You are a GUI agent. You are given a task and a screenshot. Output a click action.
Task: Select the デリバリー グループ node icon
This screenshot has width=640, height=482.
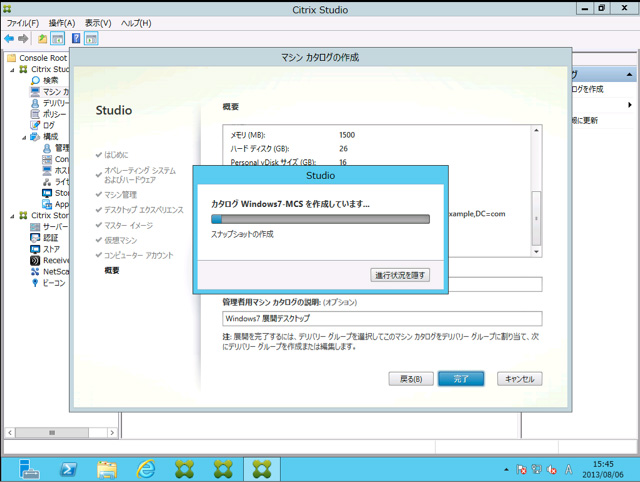(36, 103)
